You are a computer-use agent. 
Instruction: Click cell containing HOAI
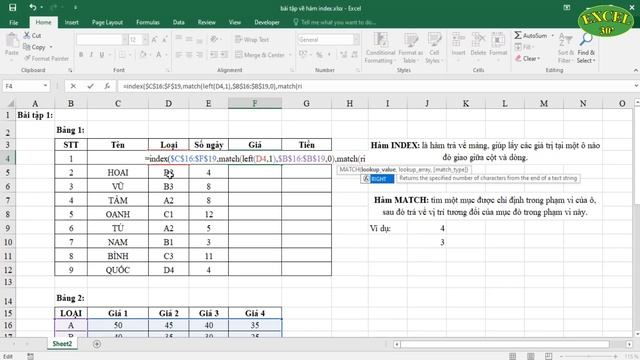(x=118, y=172)
